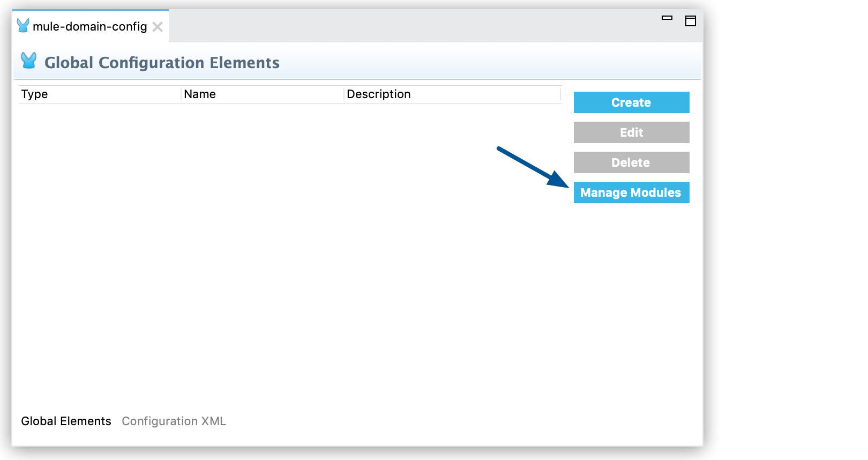Sort by the Type column header
Viewport: 868px width, 460px height.
tap(35, 94)
